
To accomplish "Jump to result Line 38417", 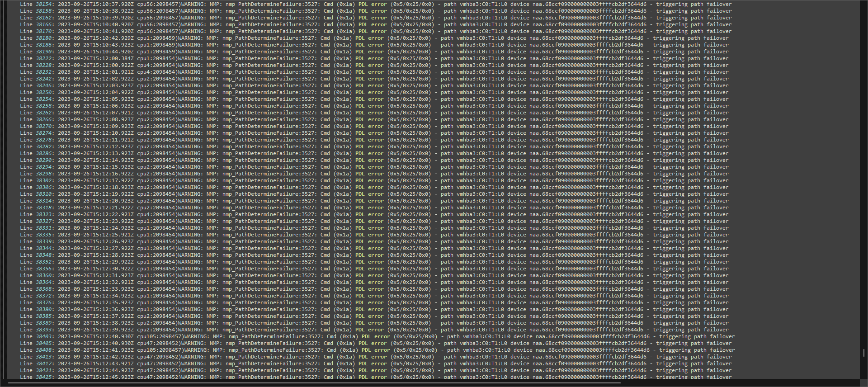I will (376, 363).
